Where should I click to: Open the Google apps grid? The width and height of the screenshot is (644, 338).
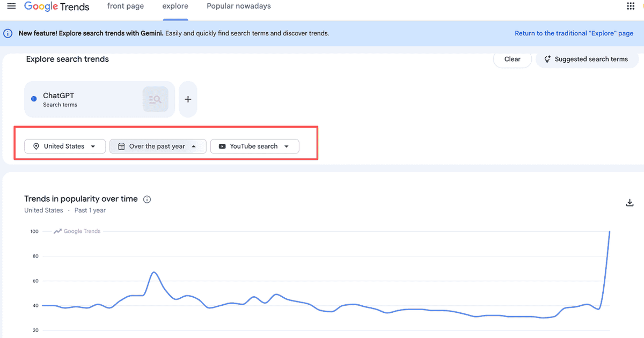pos(631,6)
